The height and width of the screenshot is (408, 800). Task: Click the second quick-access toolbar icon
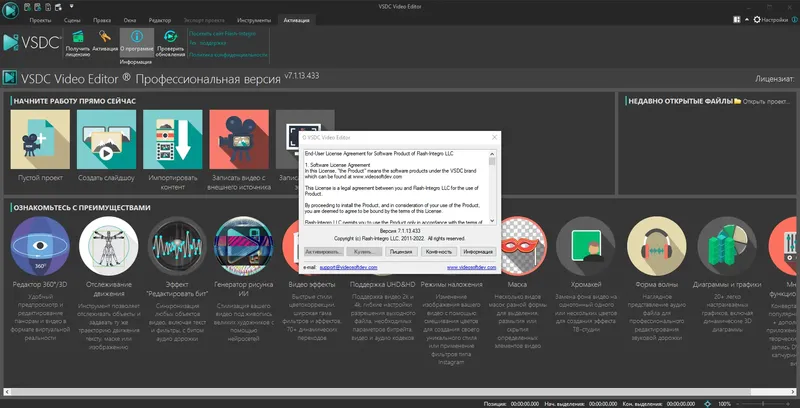click(38, 7)
